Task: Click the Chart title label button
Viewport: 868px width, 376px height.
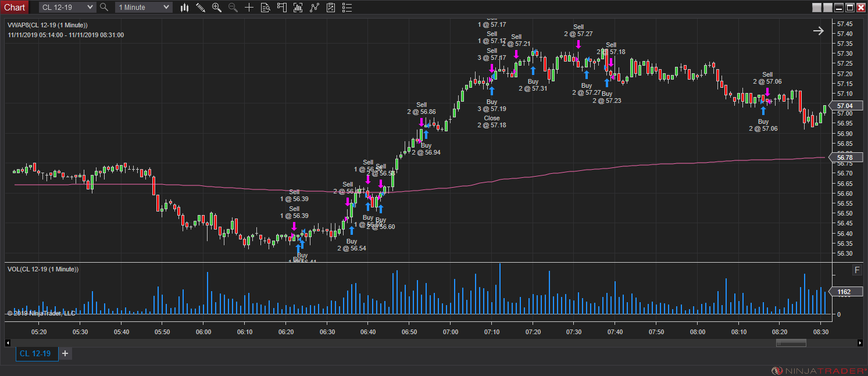Action: [15, 7]
